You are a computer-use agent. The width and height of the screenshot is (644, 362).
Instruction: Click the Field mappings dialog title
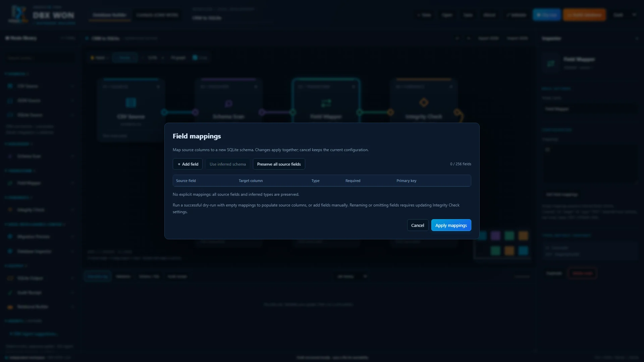click(197, 136)
